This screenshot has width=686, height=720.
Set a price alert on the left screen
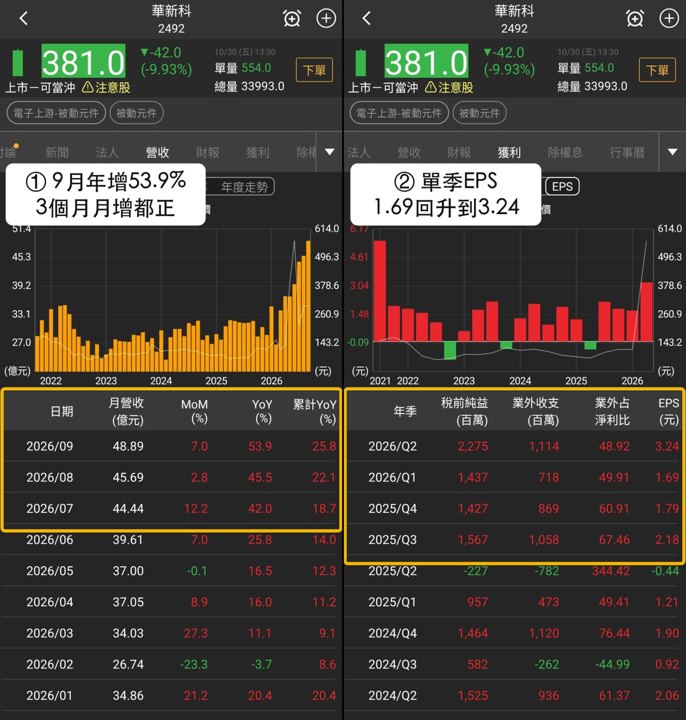(x=292, y=19)
